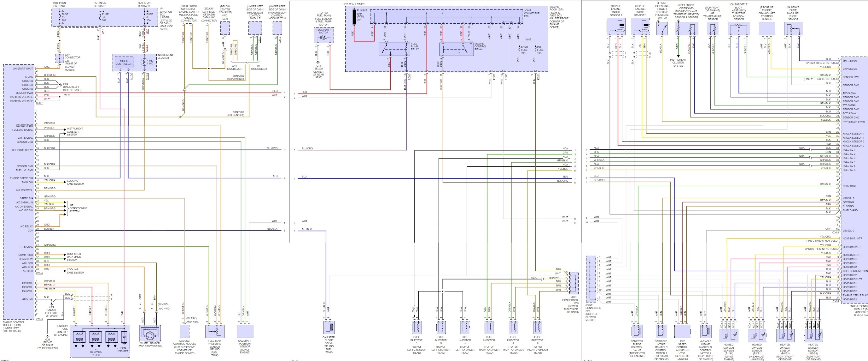Click the engine control relay symbol
This screenshot has height=361, width=868.
pyautogui.click(x=456, y=49)
